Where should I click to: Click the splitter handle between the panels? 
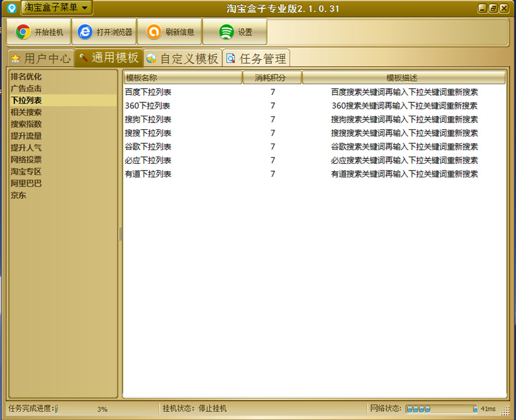pyautogui.click(x=120, y=234)
